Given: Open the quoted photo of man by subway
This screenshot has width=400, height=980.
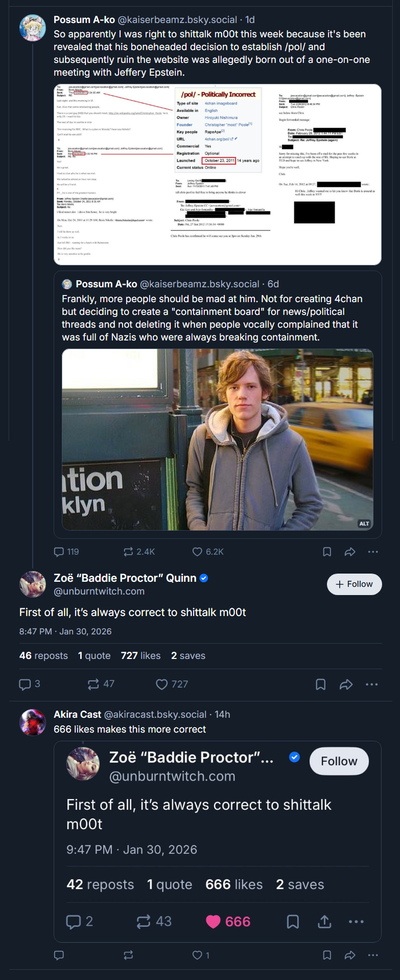Looking at the screenshot, I should 218,440.
